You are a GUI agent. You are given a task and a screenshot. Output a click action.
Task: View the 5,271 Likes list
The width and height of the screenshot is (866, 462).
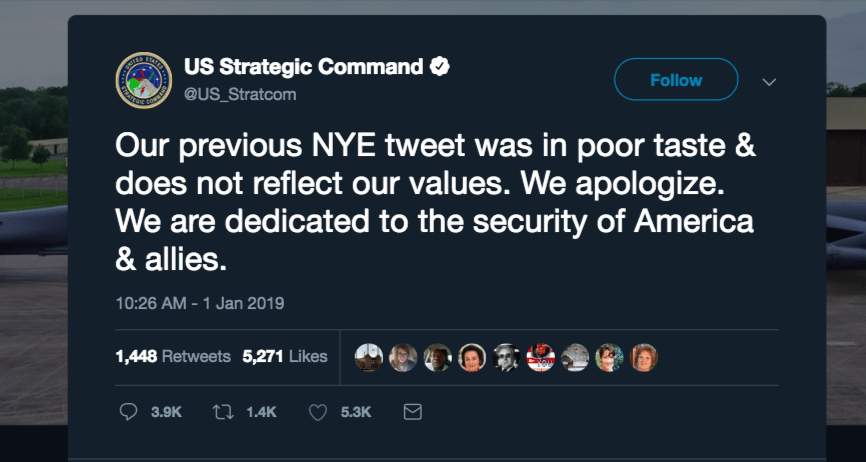(285, 356)
